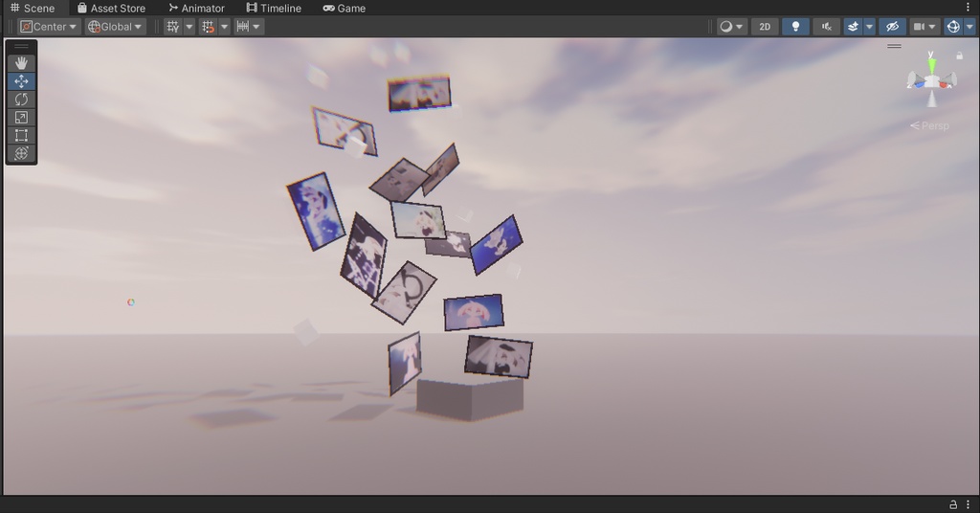Viewport: 980px width, 513px height.
Task: Click the green Y axis gizmo cone
Action: pyautogui.click(x=932, y=64)
